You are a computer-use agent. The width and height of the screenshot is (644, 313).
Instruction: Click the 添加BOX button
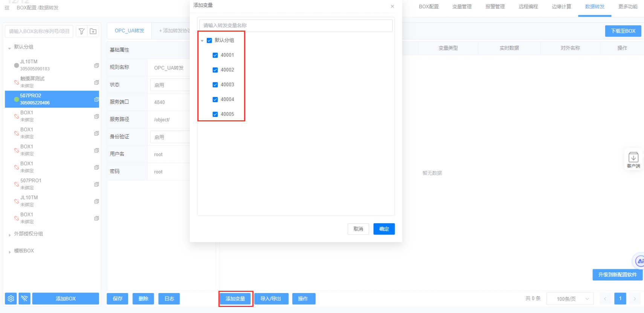tap(66, 299)
